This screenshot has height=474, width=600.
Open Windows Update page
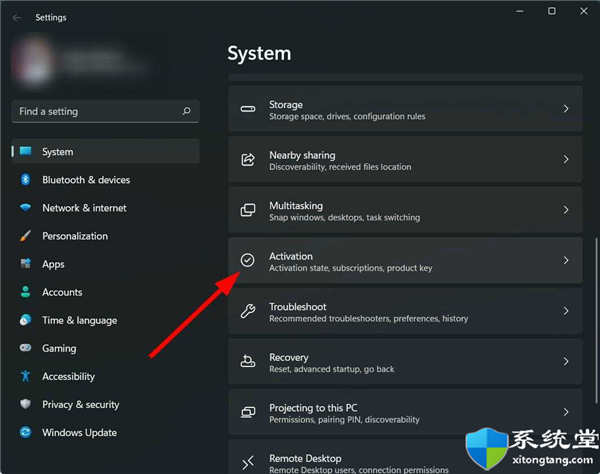point(80,433)
